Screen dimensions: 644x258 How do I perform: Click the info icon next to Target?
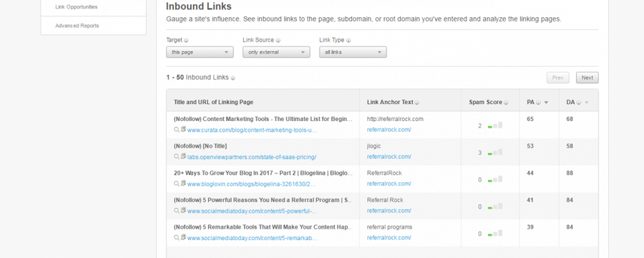pos(186,40)
